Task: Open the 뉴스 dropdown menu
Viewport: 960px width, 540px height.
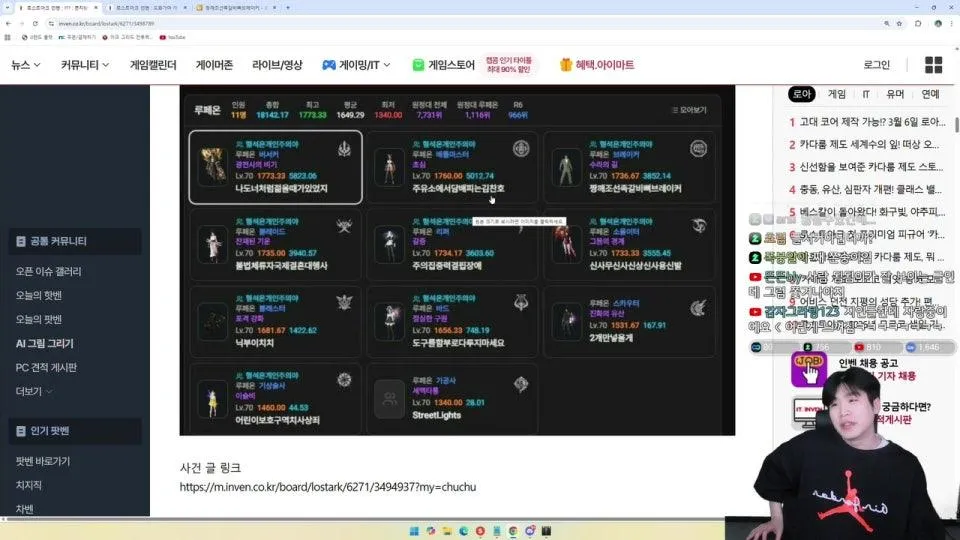Action: point(26,65)
